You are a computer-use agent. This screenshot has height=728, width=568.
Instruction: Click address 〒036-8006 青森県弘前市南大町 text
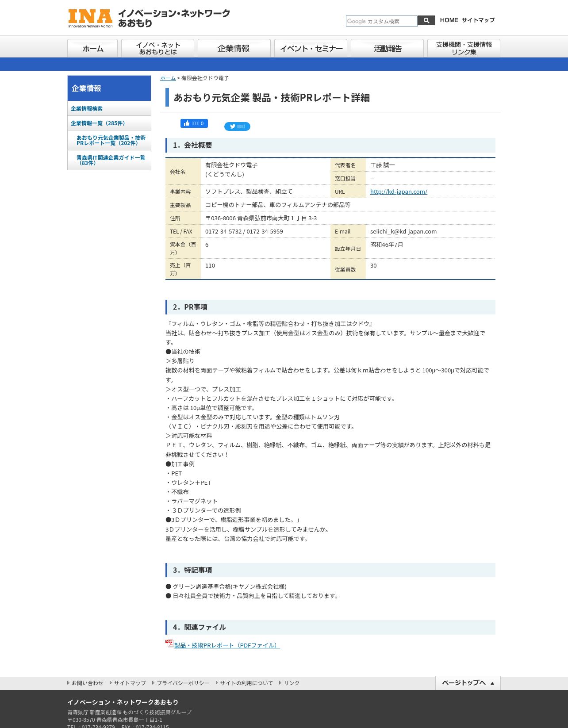click(x=261, y=218)
